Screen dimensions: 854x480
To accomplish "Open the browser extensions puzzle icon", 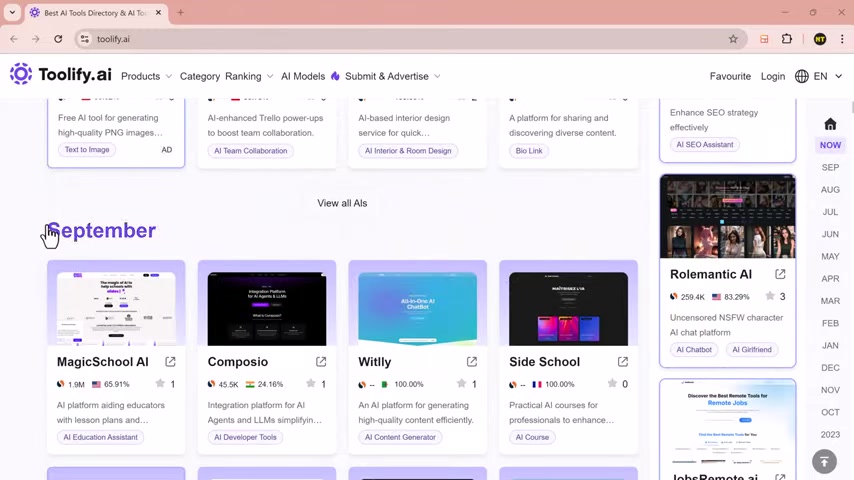I will pyautogui.click(x=787, y=39).
